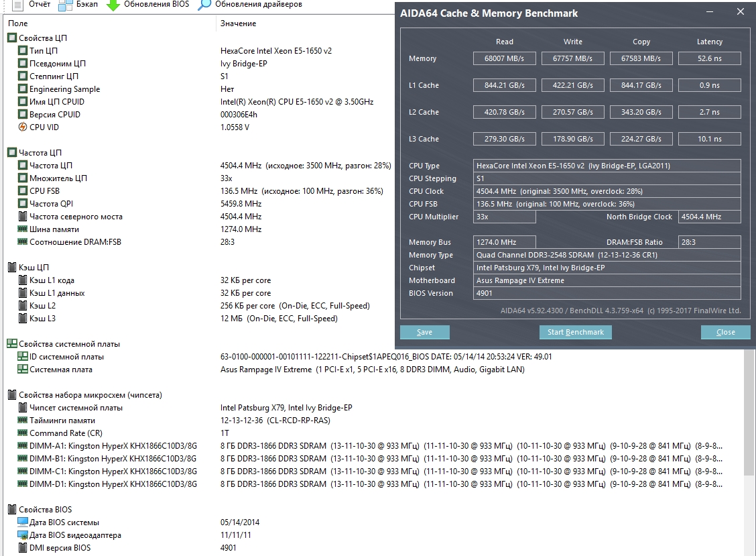Screen dimensions: 756x556
Task: Click the CPU Type field in benchmark
Action: [x=607, y=166]
